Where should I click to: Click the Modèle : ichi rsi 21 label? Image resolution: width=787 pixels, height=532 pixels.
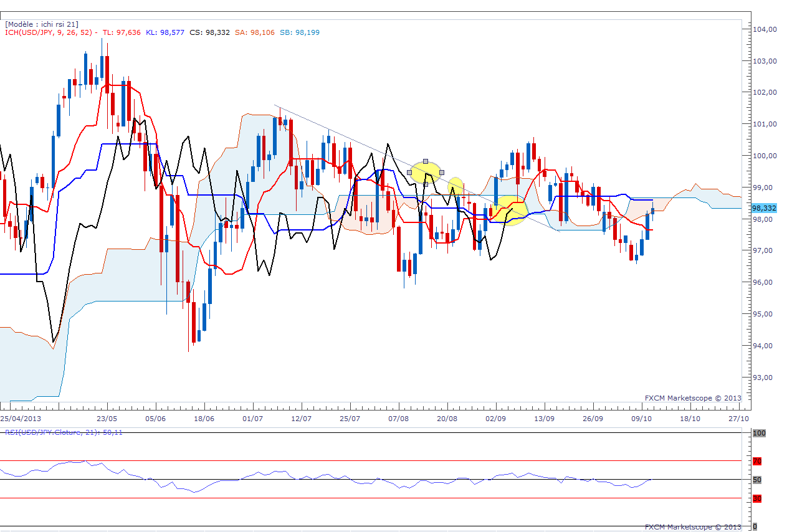[x=42, y=24]
